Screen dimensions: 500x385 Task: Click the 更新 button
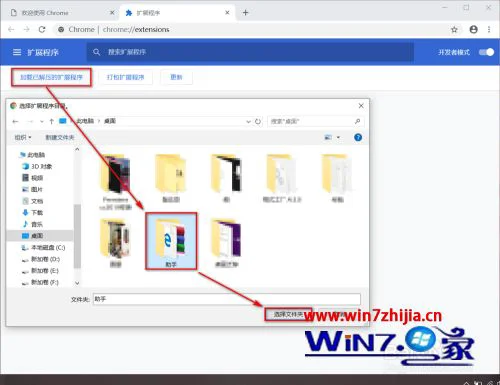click(176, 77)
